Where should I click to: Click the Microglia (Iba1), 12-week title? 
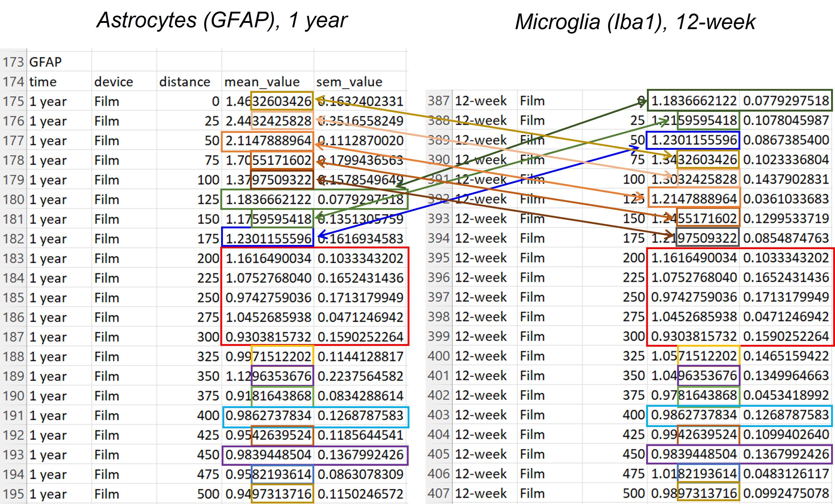[x=635, y=22]
